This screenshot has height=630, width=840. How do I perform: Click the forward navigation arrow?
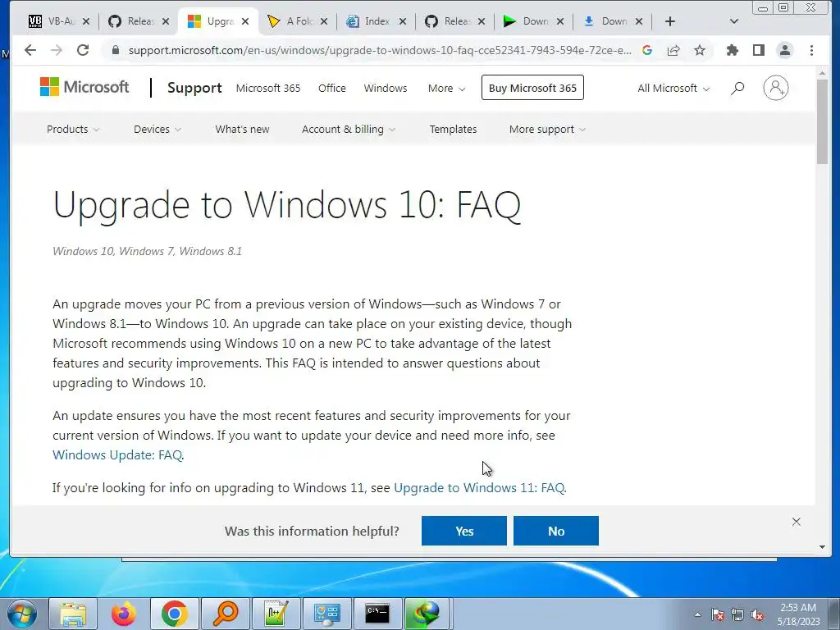(x=57, y=50)
